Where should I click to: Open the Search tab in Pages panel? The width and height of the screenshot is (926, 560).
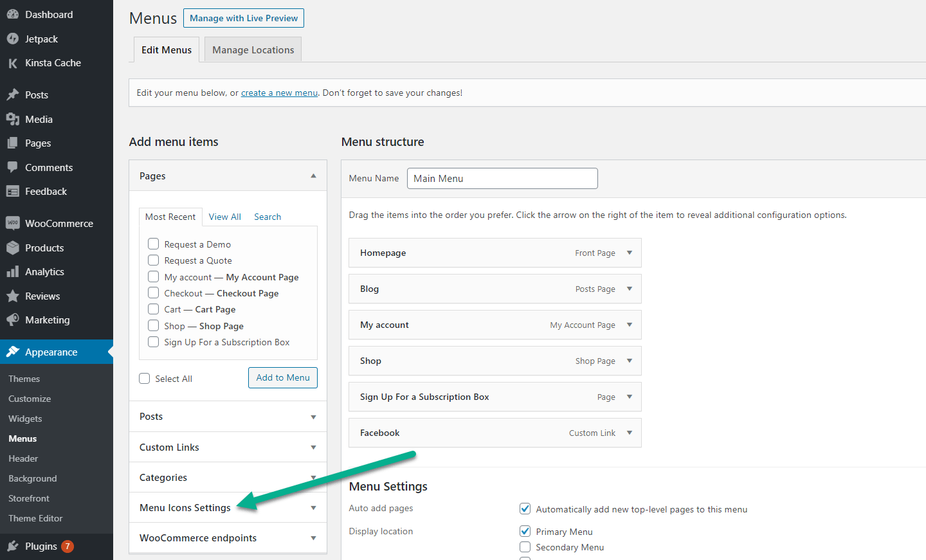point(267,217)
